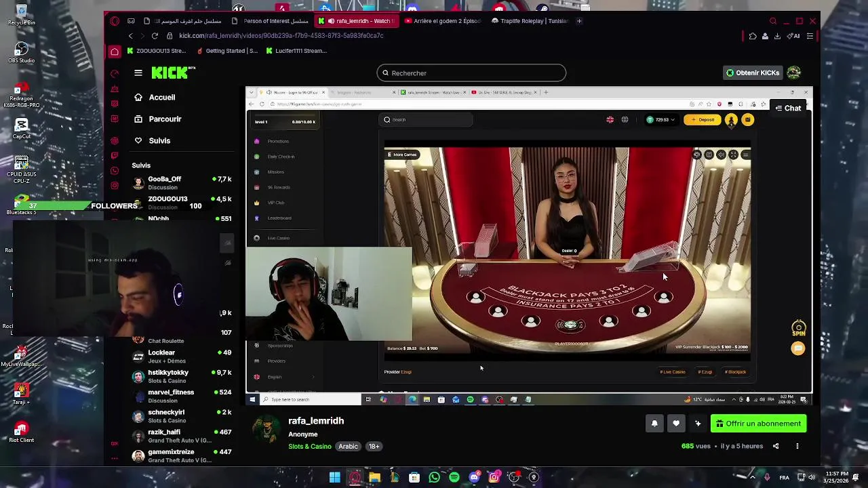Open ZGOUGOU13 Stre... bookmark
Viewport: 868px width, 488px height.
pyautogui.click(x=156, y=51)
